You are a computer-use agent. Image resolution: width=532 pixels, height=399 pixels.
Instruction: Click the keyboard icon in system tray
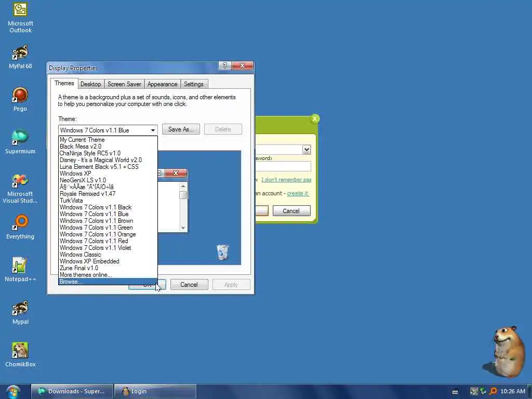(455, 392)
